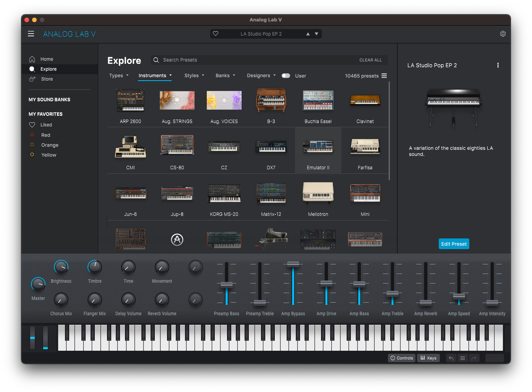
Task: Show Yellow favorites list
Action: point(49,155)
